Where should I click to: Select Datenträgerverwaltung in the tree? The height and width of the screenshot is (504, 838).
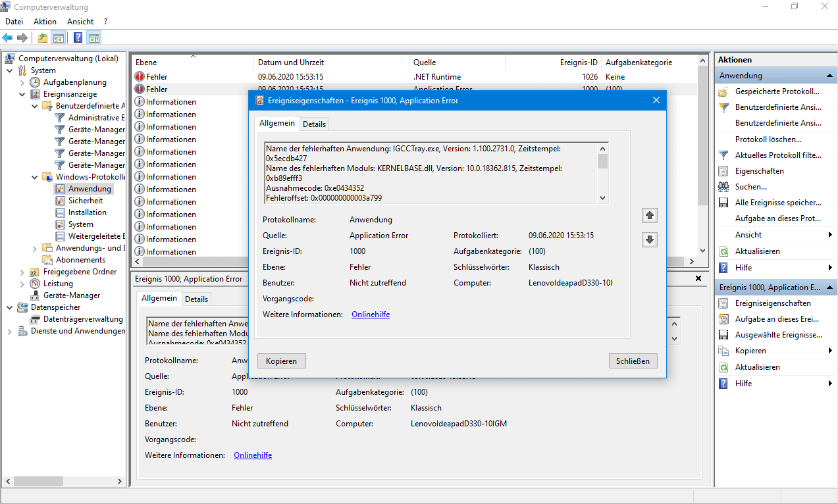tap(83, 319)
